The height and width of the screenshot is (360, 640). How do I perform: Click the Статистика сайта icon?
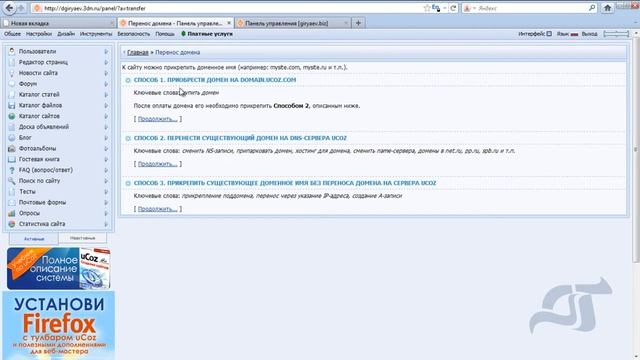point(12,224)
